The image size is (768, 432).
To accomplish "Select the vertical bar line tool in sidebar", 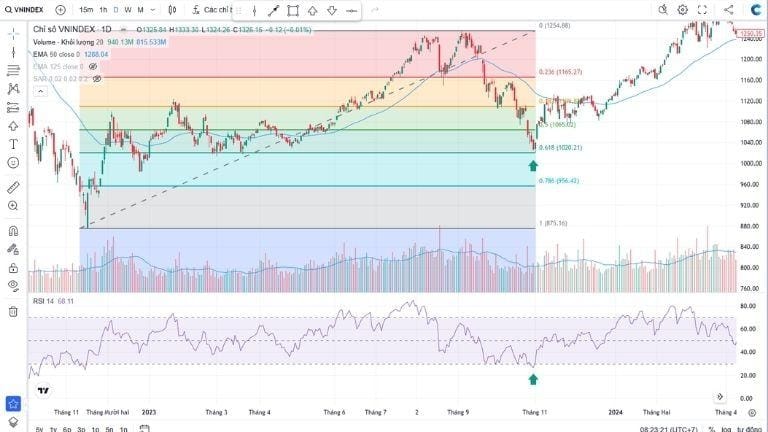I will coord(13,52).
